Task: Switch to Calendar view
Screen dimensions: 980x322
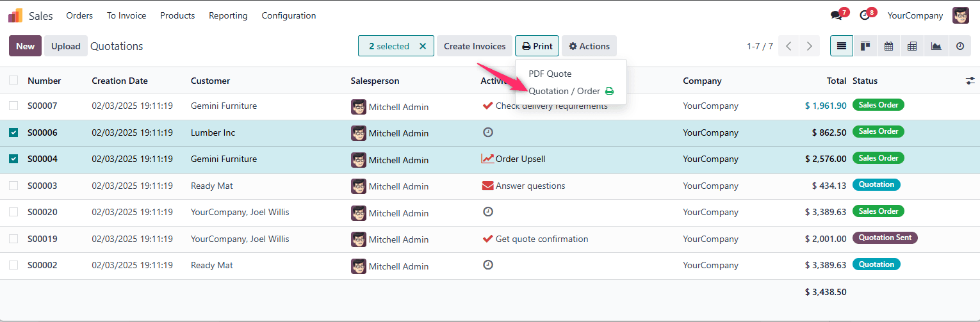Action: coord(888,46)
